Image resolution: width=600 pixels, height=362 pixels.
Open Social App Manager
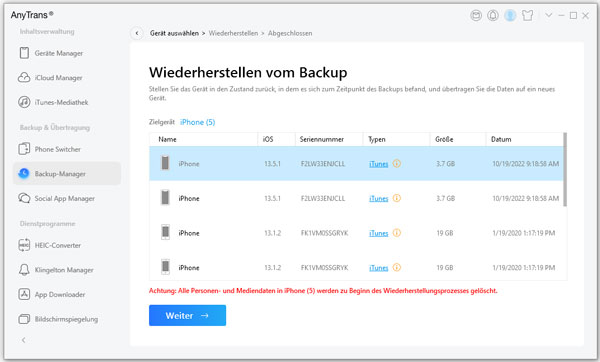pos(56,198)
